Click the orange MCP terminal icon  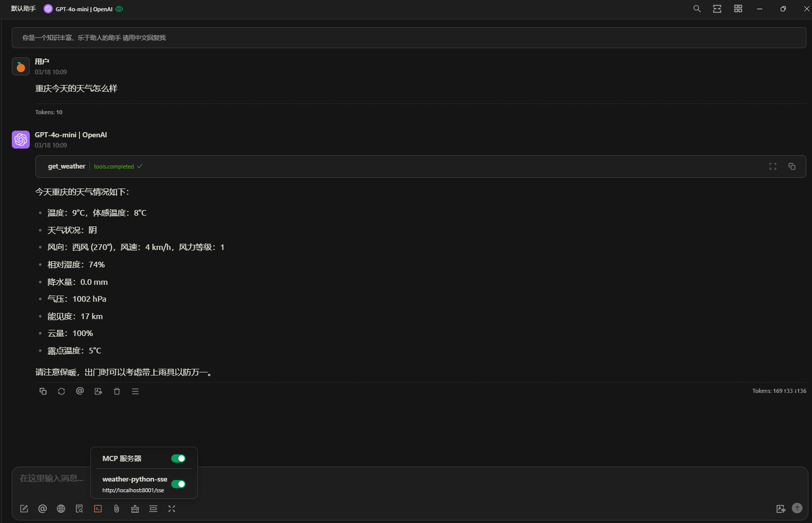tap(98, 509)
